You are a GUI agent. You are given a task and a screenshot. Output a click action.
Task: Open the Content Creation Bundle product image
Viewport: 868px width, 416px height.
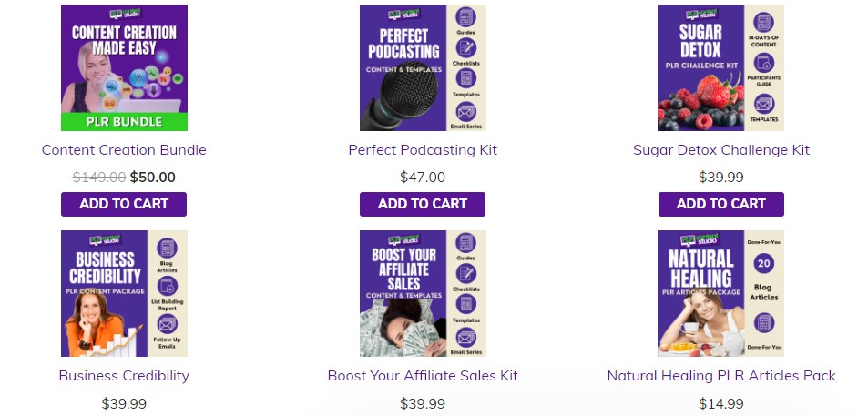click(x=124, y=67)
